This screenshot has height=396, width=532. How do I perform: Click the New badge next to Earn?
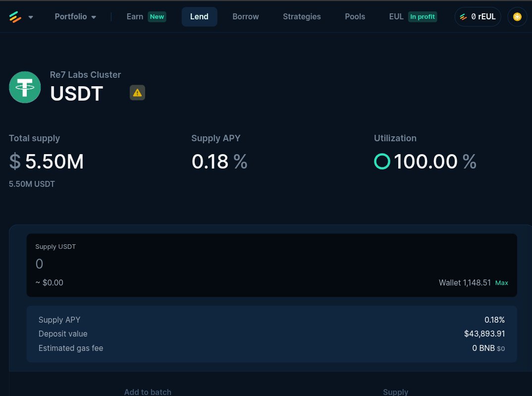pyautogui.click(x=157, y=17)
